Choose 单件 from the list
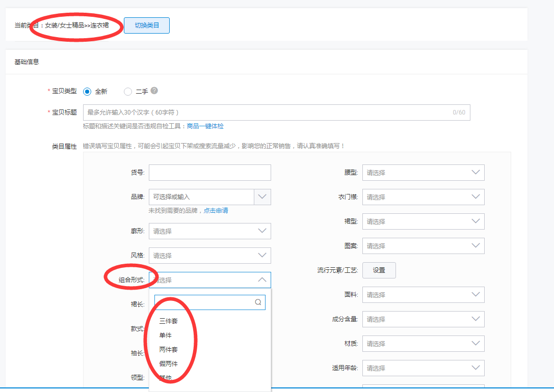 165,335
